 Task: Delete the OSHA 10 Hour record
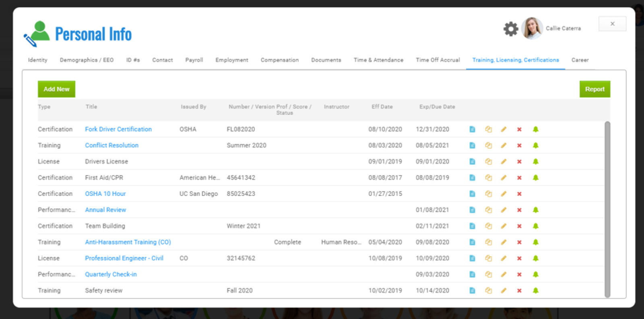click(519, 193)
